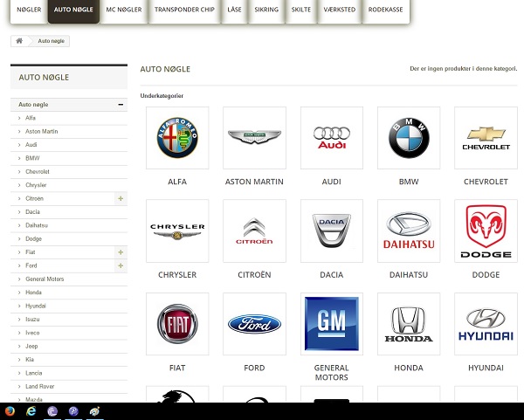Expand the Ford sidebar subcategory

click(121, 265)
